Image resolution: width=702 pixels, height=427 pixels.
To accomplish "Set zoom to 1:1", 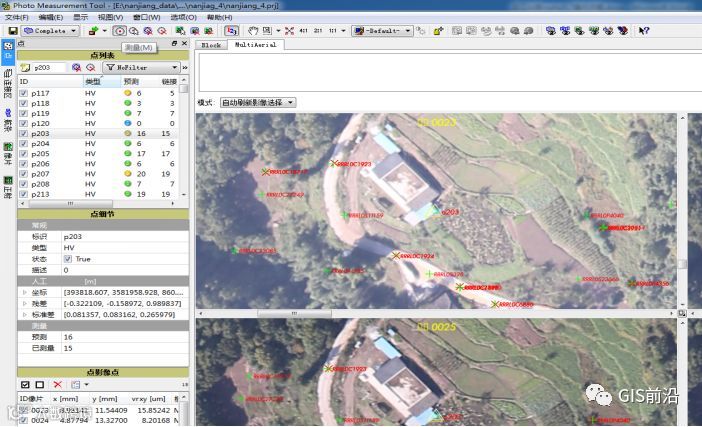I will tap(332, 31).
